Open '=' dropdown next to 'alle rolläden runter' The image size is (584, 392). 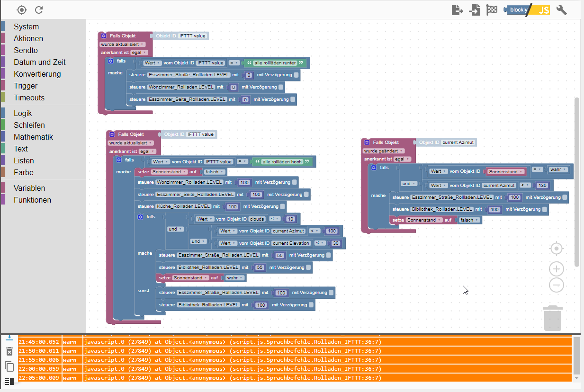(234, 63)
